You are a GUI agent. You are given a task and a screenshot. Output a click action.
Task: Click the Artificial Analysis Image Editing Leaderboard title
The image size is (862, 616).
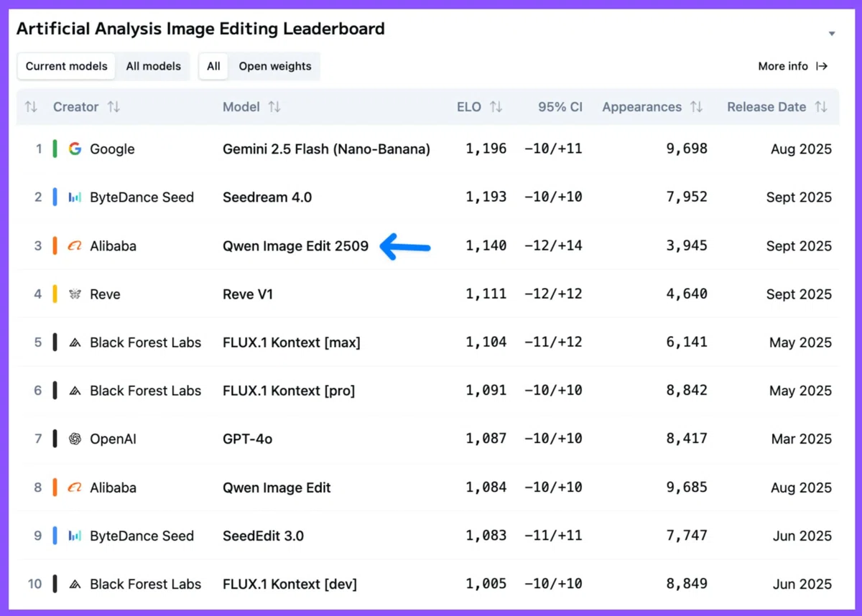pos(200,29)
